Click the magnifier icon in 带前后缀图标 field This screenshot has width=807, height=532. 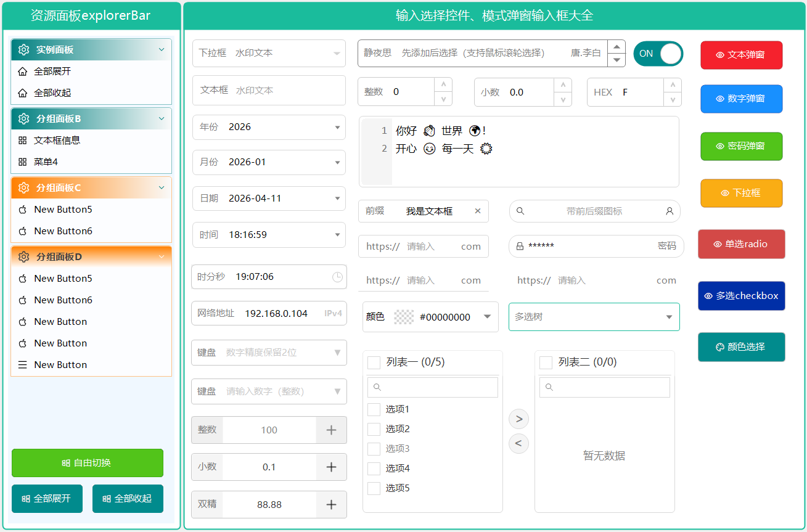point(520,211)
